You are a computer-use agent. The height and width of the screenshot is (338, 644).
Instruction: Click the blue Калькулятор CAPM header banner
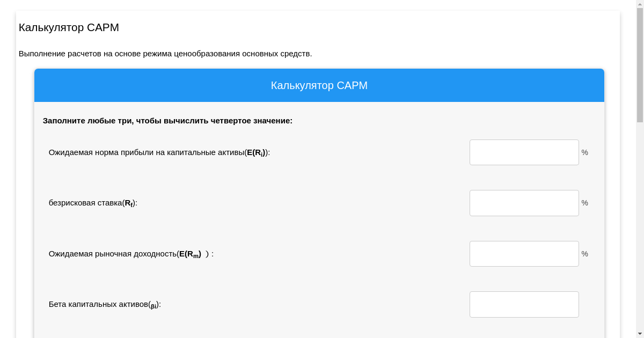[319, 85]
